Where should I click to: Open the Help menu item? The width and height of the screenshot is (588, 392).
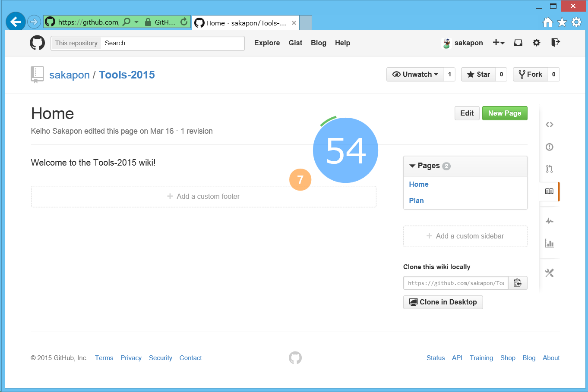coord(342,43)
